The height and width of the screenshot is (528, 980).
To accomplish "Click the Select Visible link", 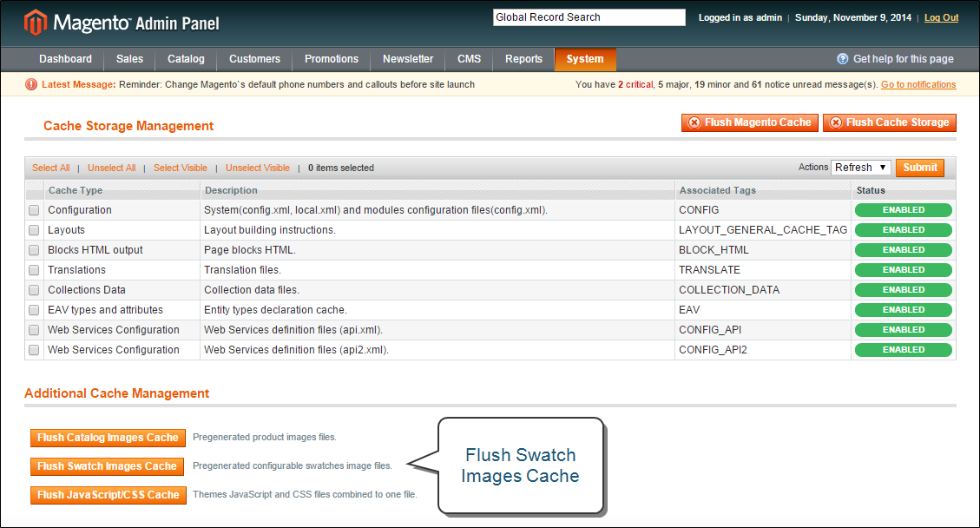I will click(180, 168).
